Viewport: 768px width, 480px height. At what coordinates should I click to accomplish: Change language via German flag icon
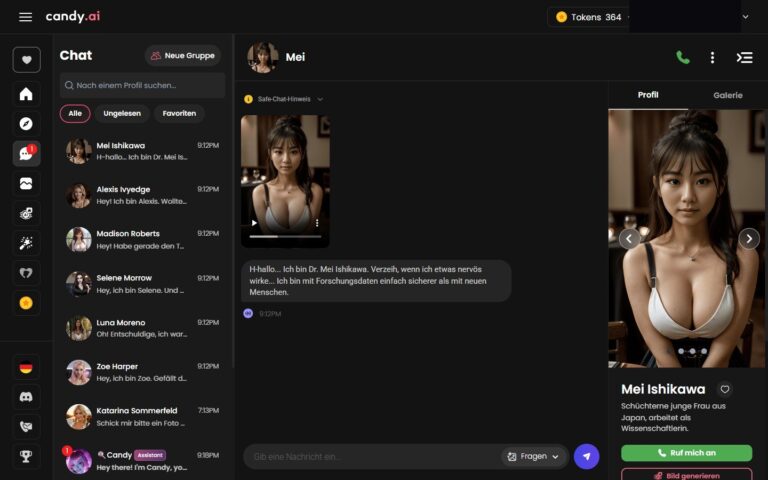(26, 367)
